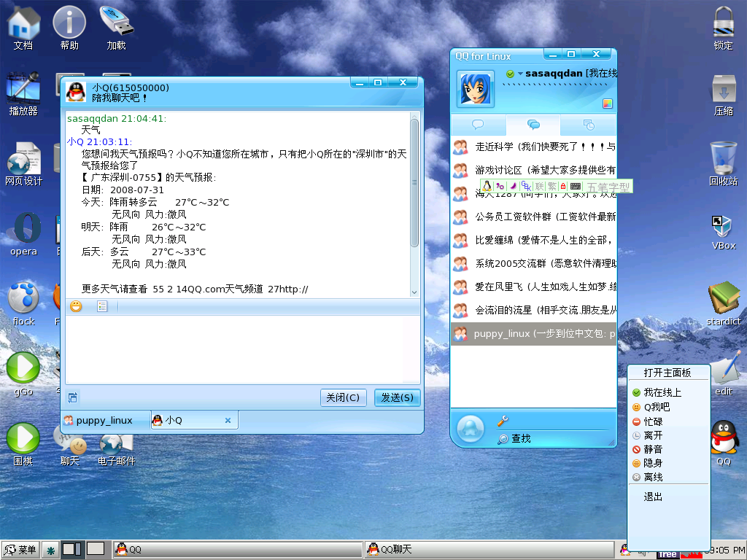Open the emoticon picker in chat toolbar
The width and height of the screenshot is (747, 560).
75,306
